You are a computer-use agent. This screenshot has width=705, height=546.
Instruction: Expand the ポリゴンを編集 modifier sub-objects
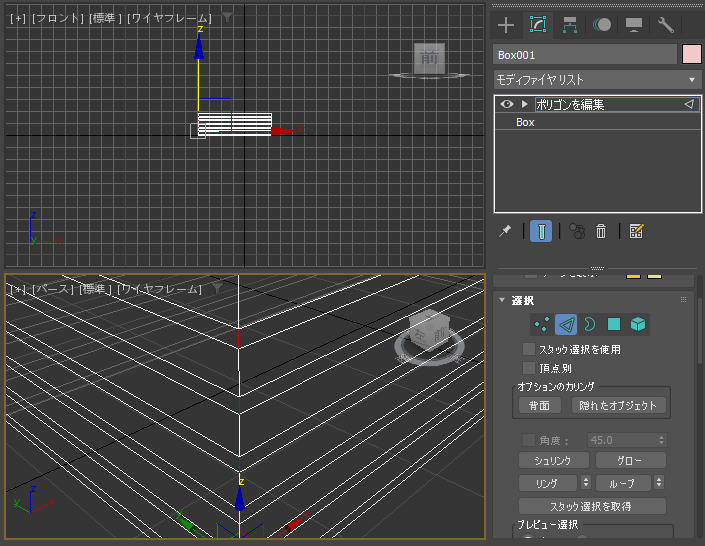(524, 104)
